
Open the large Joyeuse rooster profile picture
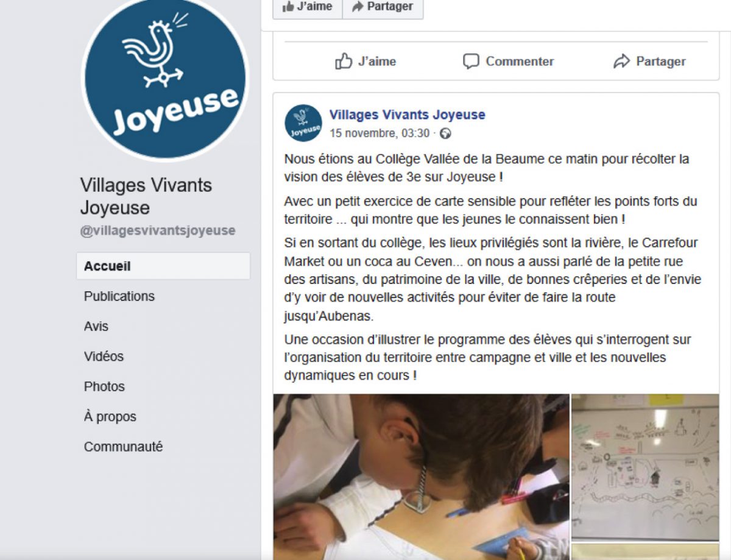165,78
